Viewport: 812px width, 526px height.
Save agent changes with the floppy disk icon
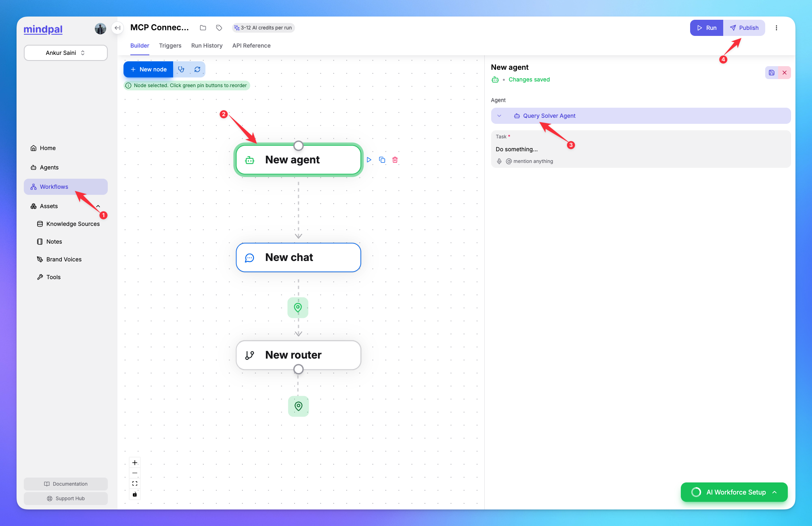[772, 73]
